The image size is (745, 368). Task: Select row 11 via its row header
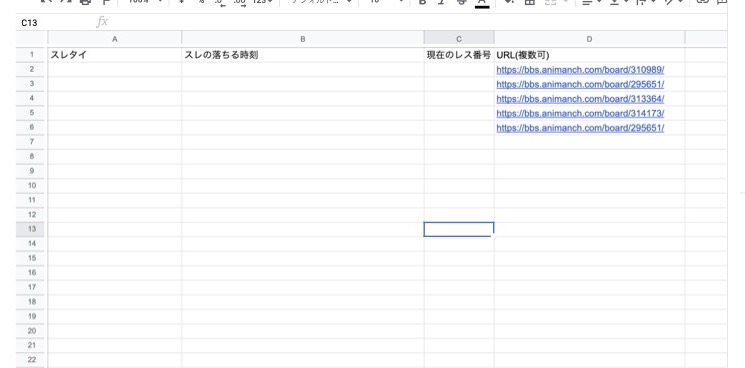(32, 200)
